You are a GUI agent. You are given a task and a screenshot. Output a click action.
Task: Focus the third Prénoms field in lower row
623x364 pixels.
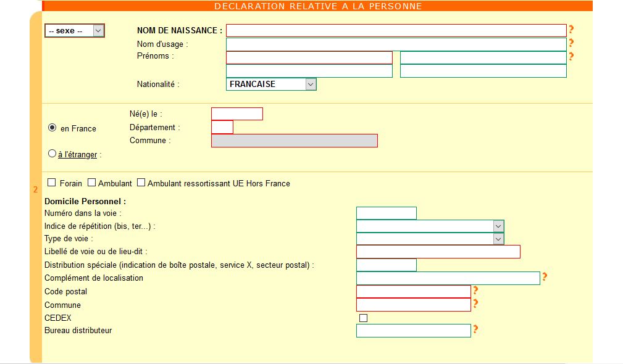tap(309, 71)
